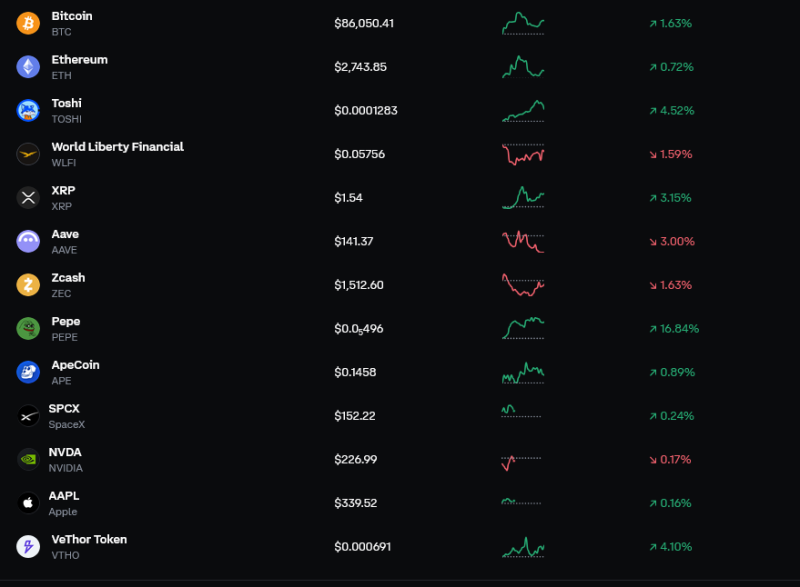Click the Aave ghost icon
This screenshot has width=800, height=587.
pyautogui.click(x=28, y=241)
